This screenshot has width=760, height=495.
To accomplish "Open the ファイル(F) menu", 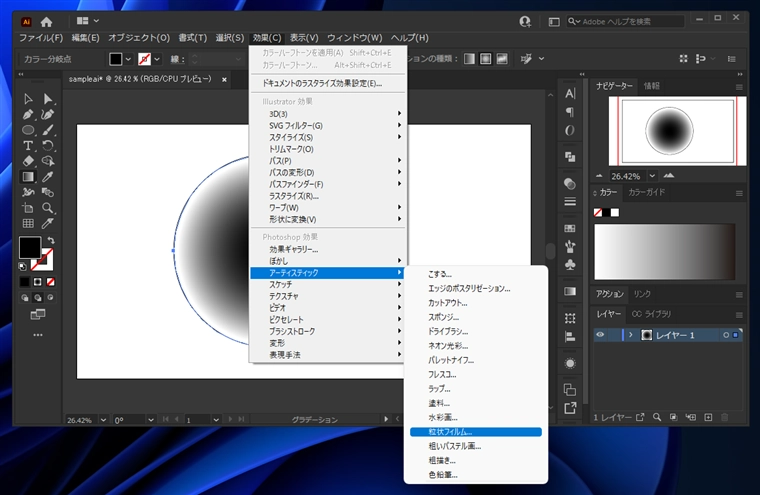I will pyautogui.click(x=41, y=38).
